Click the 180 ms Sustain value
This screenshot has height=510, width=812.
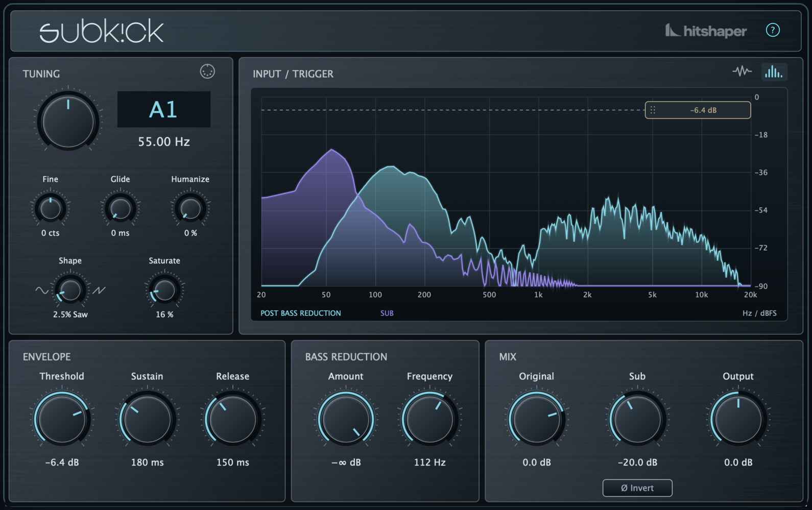(147, 463)
